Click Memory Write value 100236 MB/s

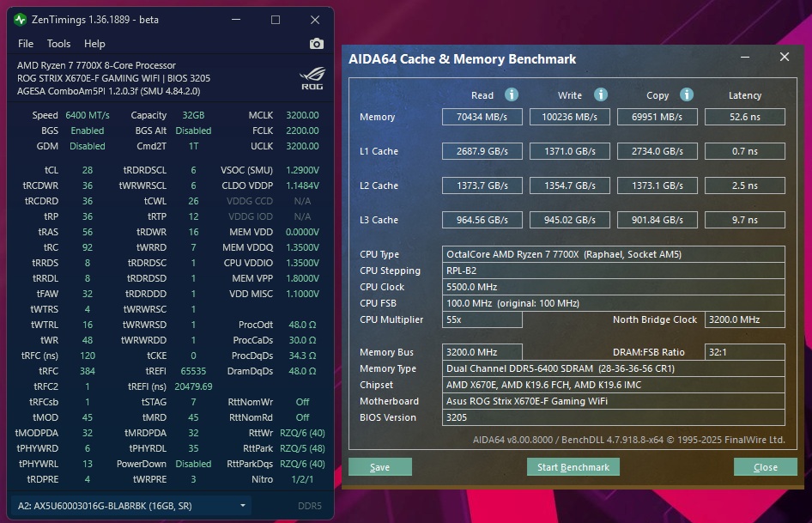[x=570, y=117]
